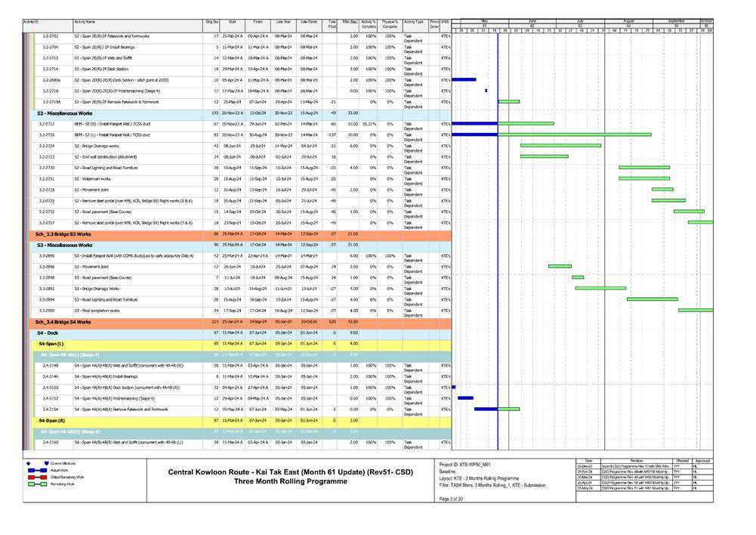The image size is (756, 535).
Task: Click the Activity Name column header
Action: click(85, 23)
